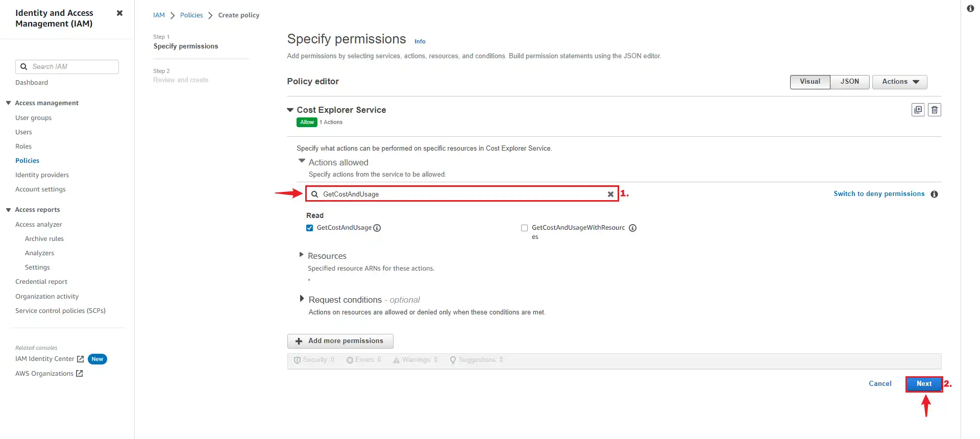Switch to the JSON policy editor
Viewport: 980px width, 439px height.
(850, 82)
